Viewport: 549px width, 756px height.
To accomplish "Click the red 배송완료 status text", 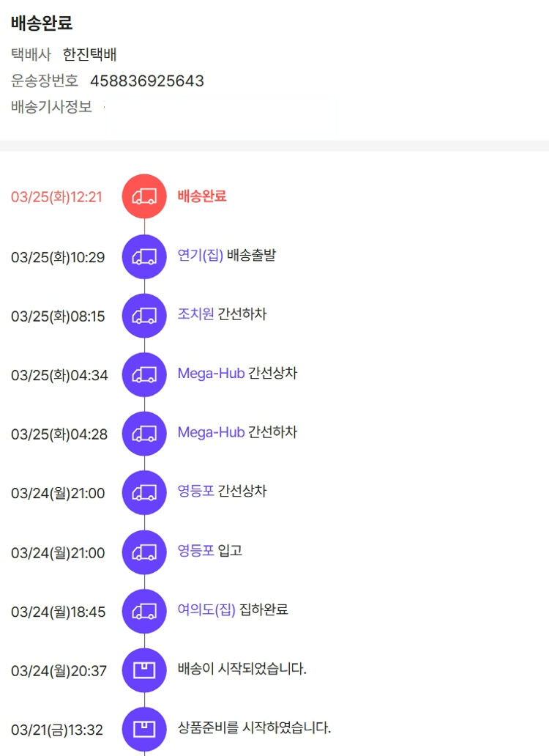I will 202,196.
